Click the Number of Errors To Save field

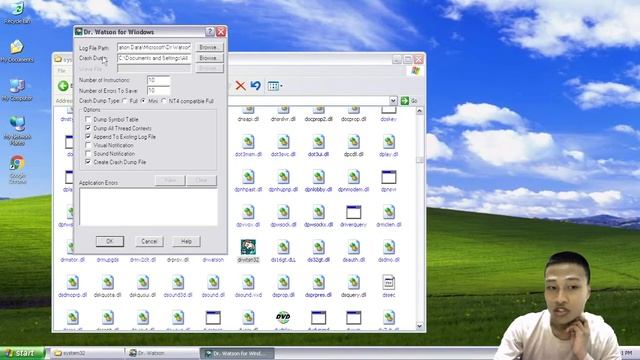pos(158,90)
